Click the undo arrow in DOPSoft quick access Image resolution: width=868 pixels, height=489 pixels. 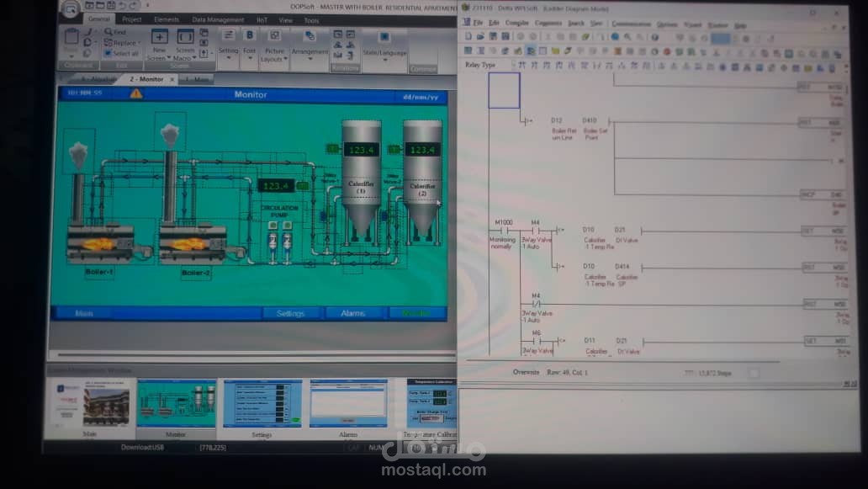point(123,6)
